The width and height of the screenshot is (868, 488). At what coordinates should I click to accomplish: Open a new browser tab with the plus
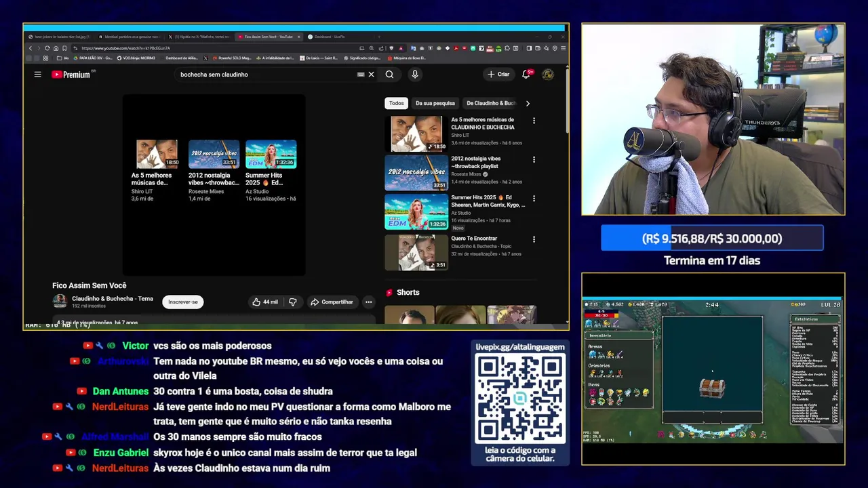tap(379, 37)
